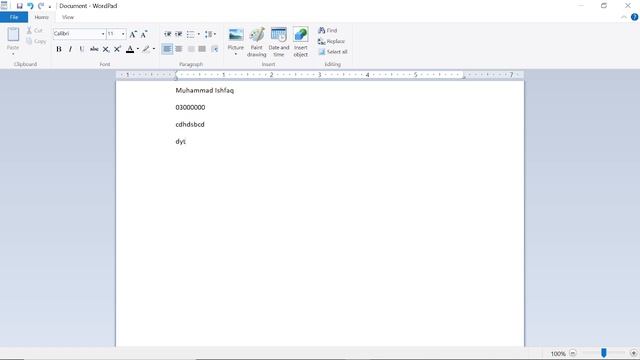Click the Decrease indent icon

click(167, 34)
